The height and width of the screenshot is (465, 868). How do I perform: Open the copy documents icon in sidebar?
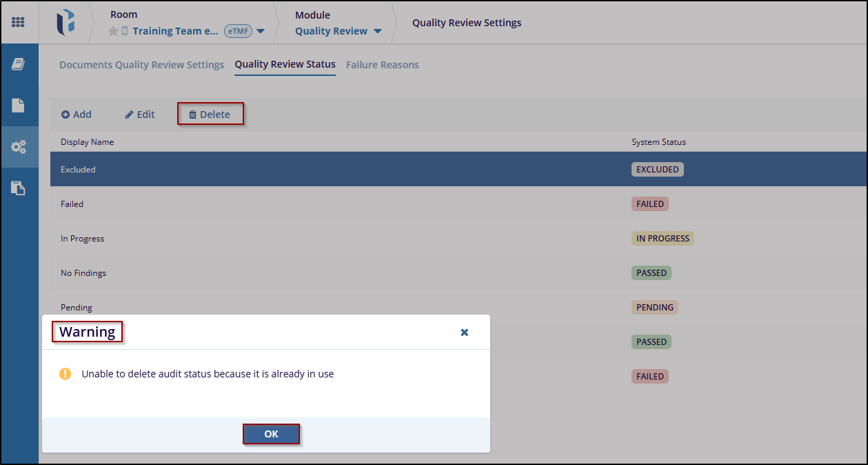19,188
